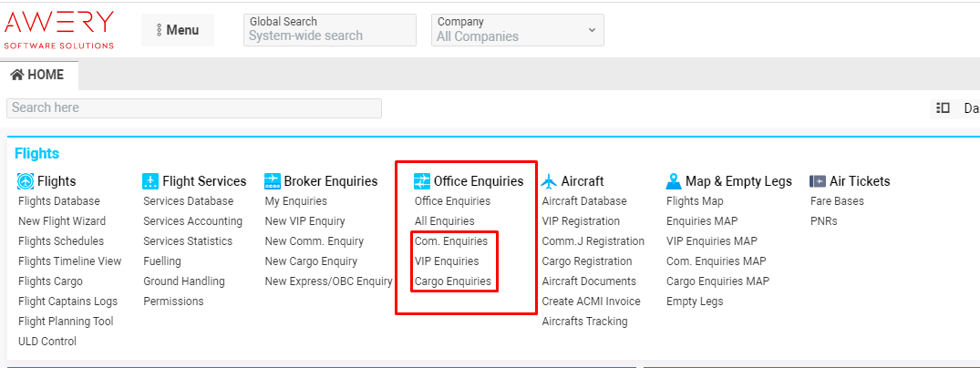This screenshot has width=980, height=368.
Task: Go to VIP Enquiries
Action: 447,261
